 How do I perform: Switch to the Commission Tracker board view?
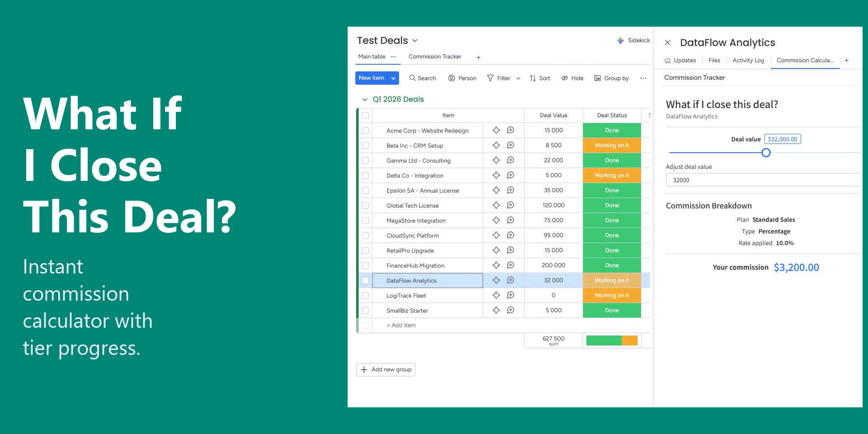434,57
